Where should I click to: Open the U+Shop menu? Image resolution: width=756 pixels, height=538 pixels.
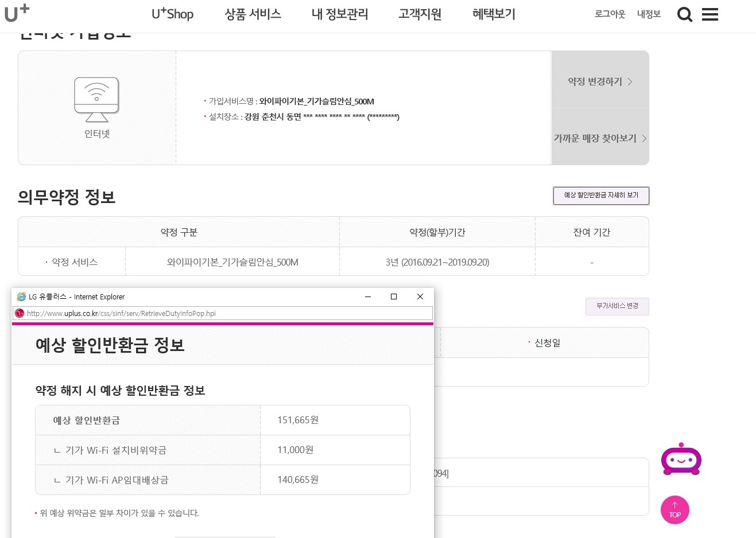172,14
